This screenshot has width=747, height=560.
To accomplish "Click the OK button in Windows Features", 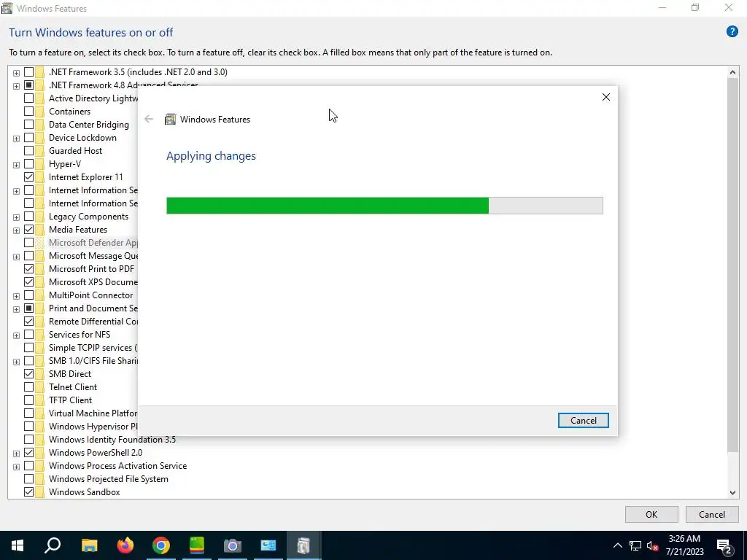I will click(651, 514).
